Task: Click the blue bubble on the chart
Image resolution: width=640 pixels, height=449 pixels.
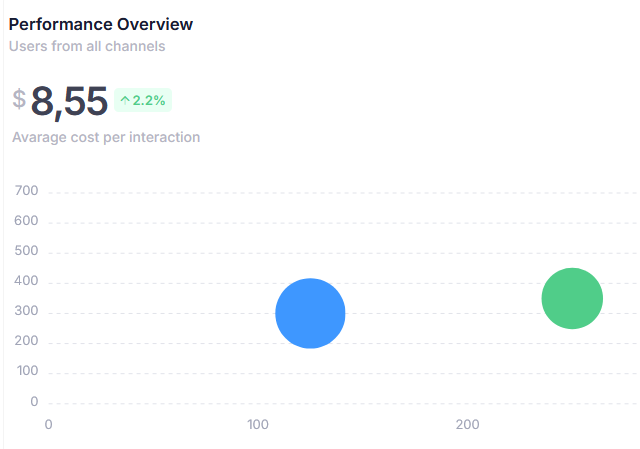Action: point(310,313)
